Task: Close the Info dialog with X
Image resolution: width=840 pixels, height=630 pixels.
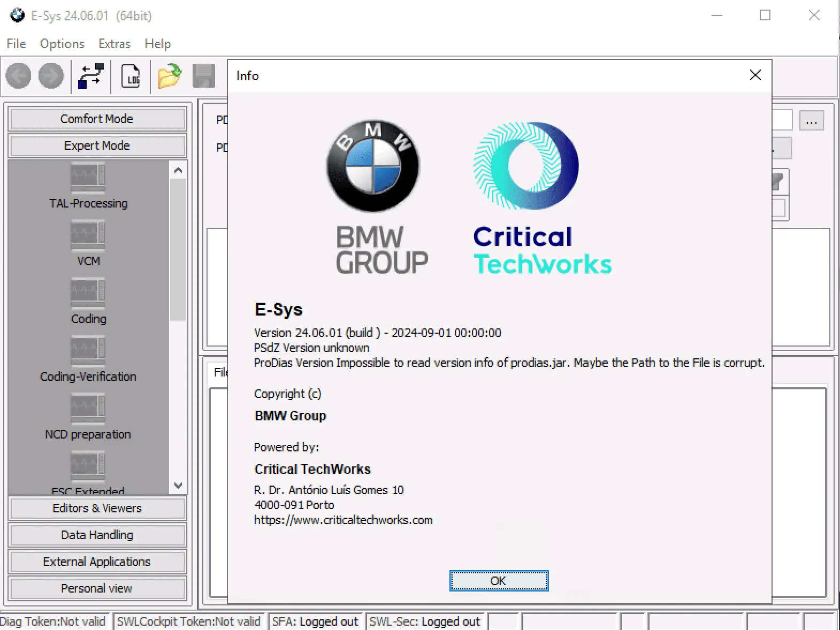Action: 755,75
